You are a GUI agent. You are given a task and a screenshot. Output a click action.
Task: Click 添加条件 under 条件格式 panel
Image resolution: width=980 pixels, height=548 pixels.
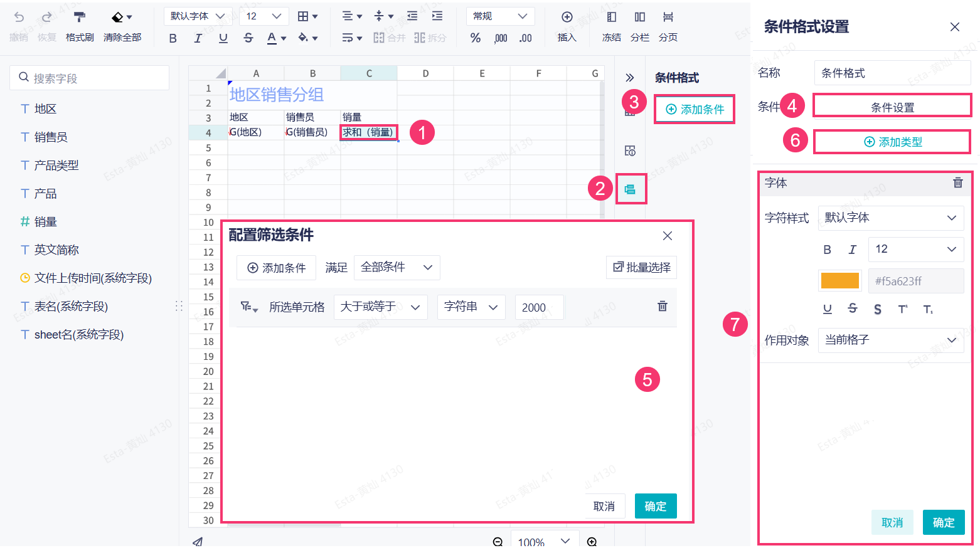coord(695,109)
